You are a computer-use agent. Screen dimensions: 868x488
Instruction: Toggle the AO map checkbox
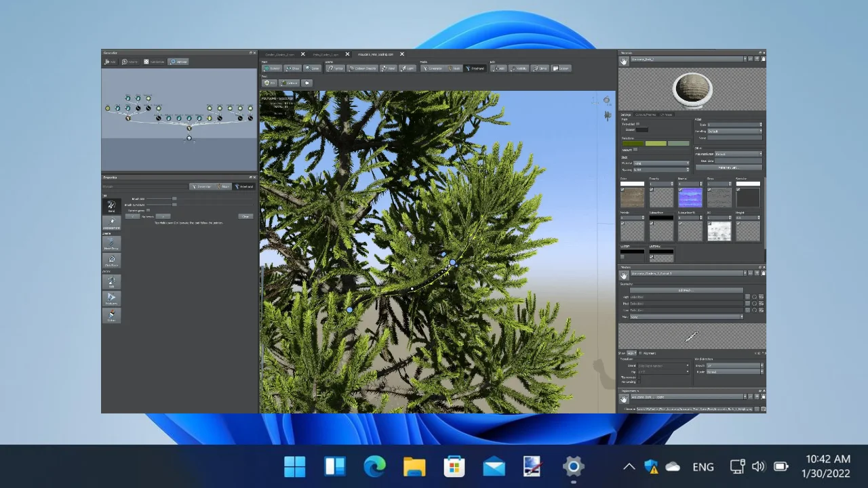coord(709,223)
